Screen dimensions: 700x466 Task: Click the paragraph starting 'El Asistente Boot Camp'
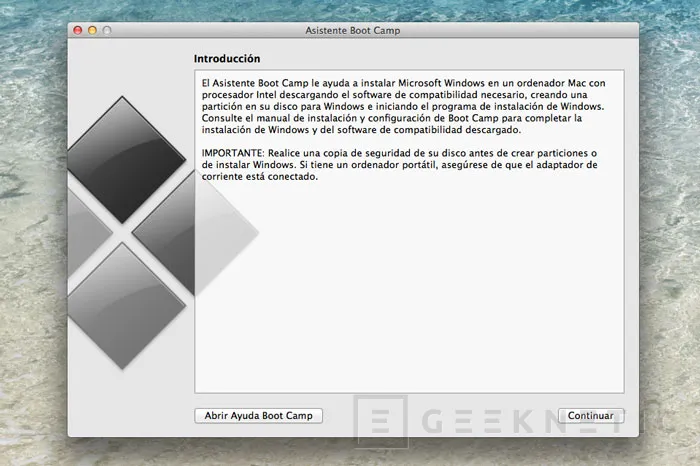pos(404,106)
